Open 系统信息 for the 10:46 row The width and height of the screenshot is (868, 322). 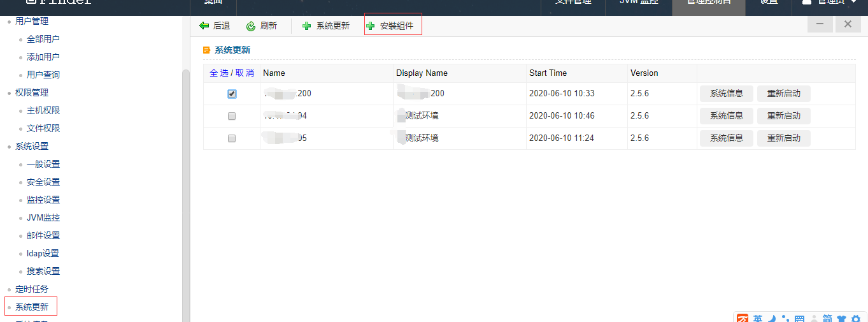click(x=727, y=116)
